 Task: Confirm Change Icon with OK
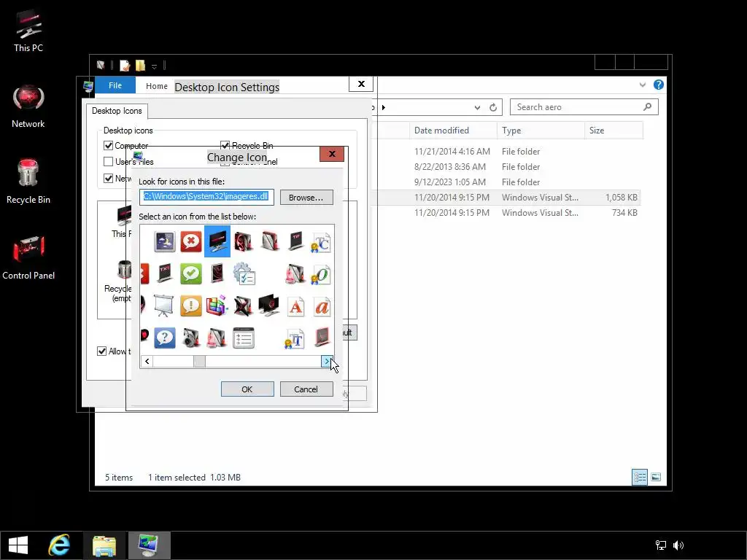pyautogui.click(x=247, y=389)
